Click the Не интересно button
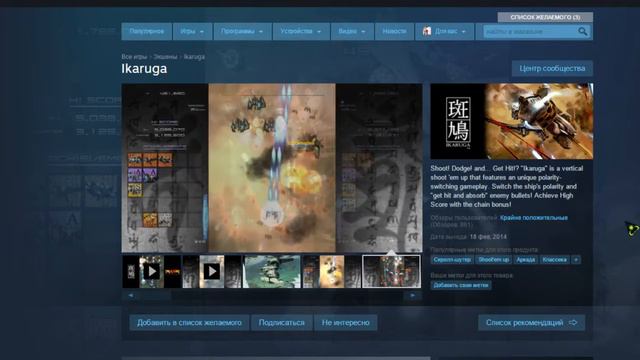Screen dimensions: 640x360 [x=346, y=322]
